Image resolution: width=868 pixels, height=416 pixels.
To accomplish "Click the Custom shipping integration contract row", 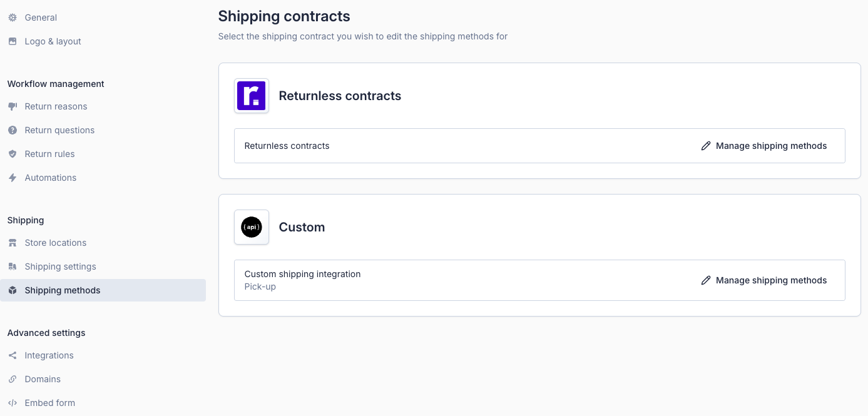I will (x=302, y=274).
